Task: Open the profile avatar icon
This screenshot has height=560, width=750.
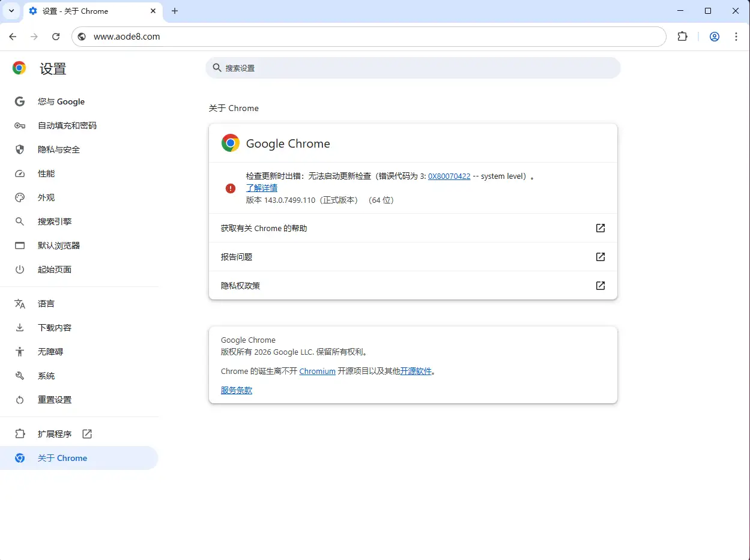Action: (714, 37)
